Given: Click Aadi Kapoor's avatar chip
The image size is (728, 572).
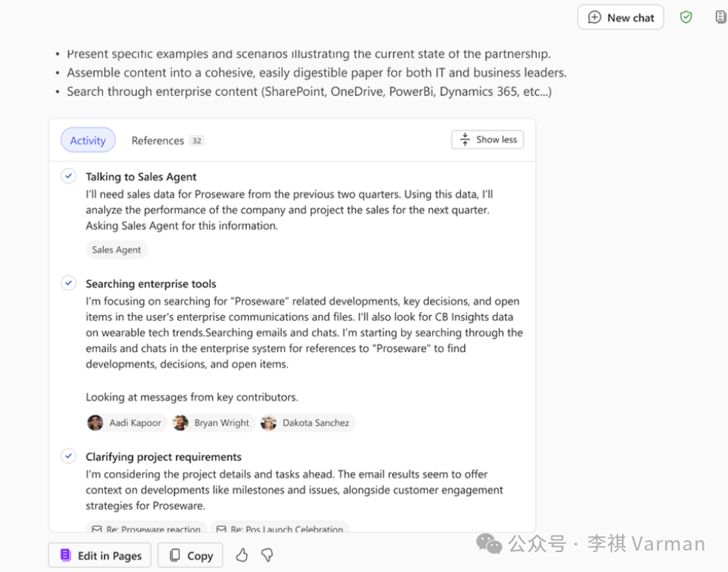Looking at the screenshot, I should [x=125, y=422].
